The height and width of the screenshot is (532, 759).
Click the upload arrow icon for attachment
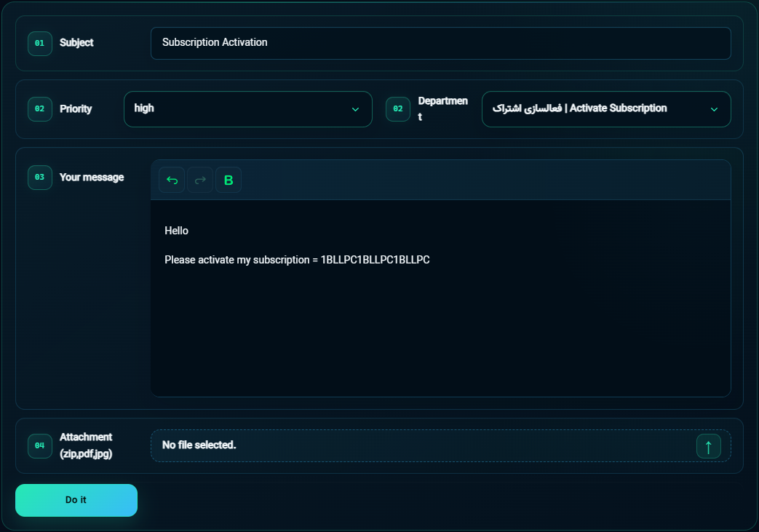click(708, 446)
